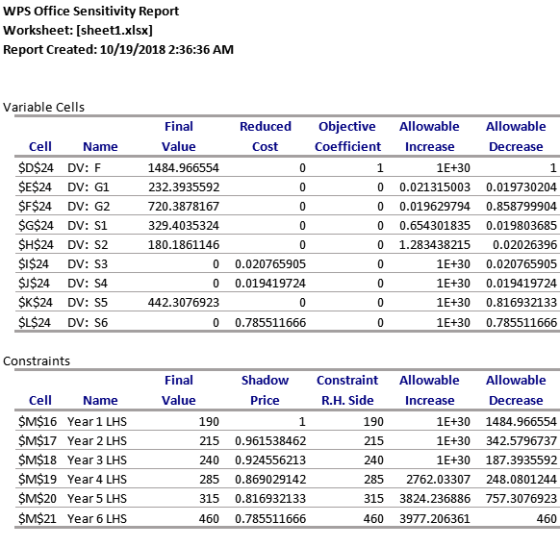Click cell reference $M$19

pos(38,480)
